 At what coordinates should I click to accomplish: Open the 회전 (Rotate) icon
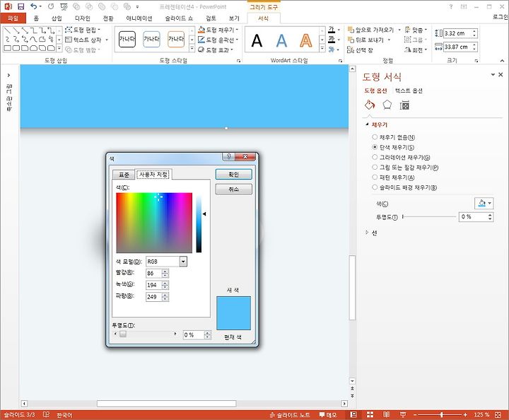tap(408, 49)
